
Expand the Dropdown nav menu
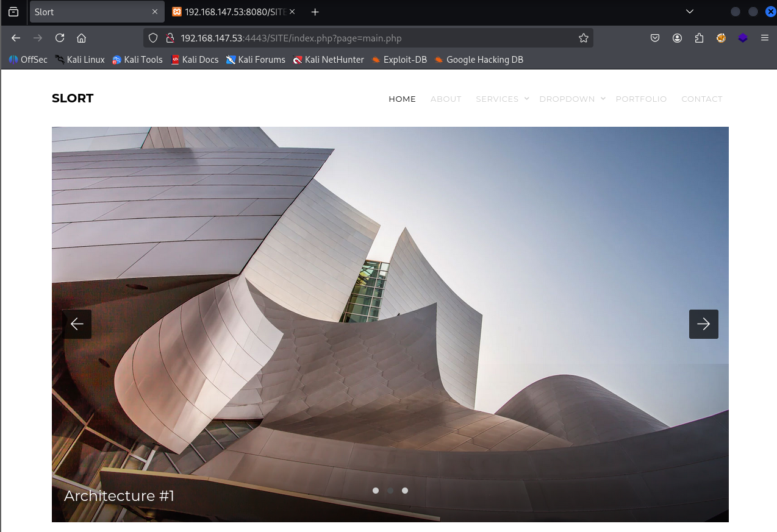(x=571, y=99)
